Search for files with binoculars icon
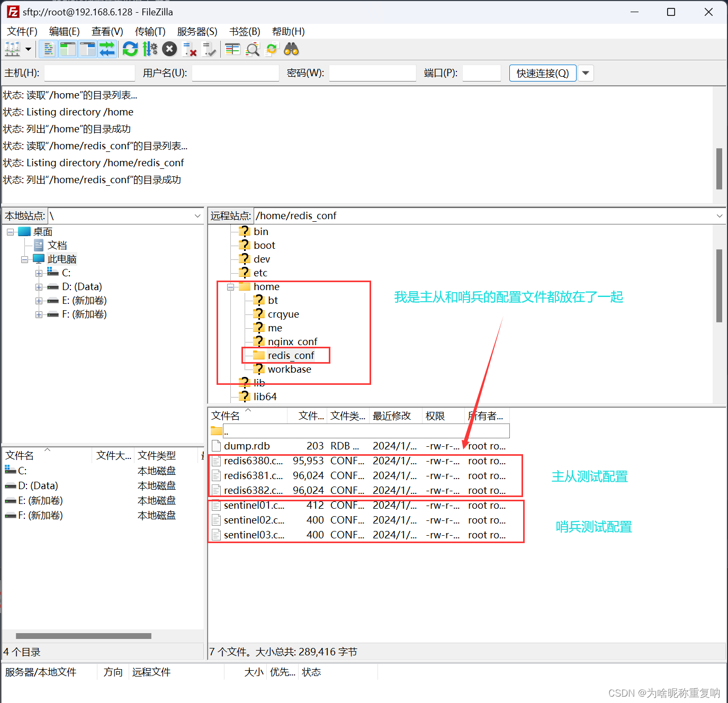 tap(291, 49)
